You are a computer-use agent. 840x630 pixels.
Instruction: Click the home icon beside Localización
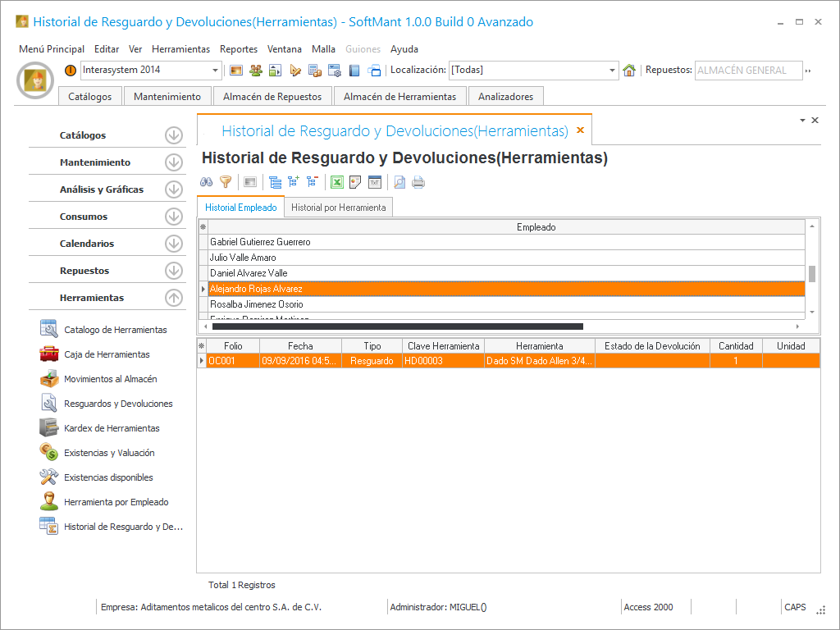point(629,71)
